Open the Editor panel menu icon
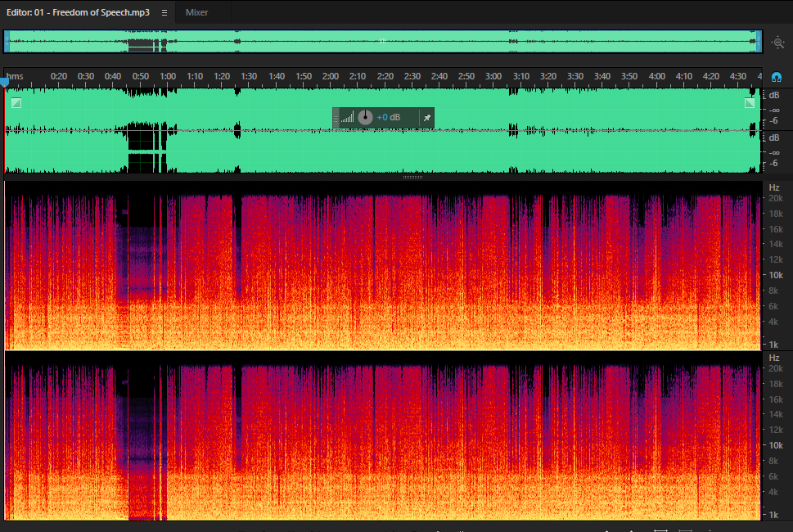The height and width of the screenshot is (532, 793). point(164,12)
